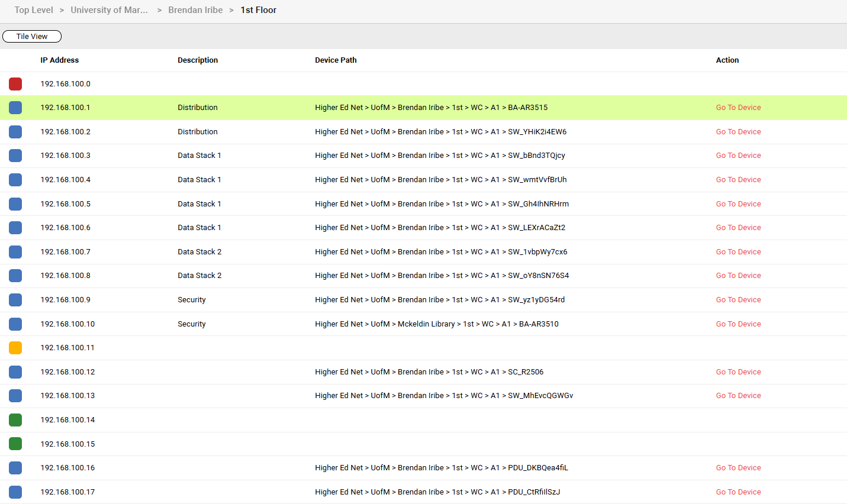The image size is (847, 504).
Task: Open the University of Mar... breadcrumb
Action: click(110, 10)
